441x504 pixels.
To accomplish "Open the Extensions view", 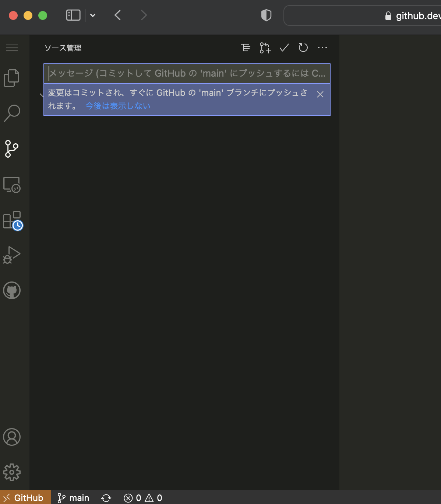I will 11,220.
